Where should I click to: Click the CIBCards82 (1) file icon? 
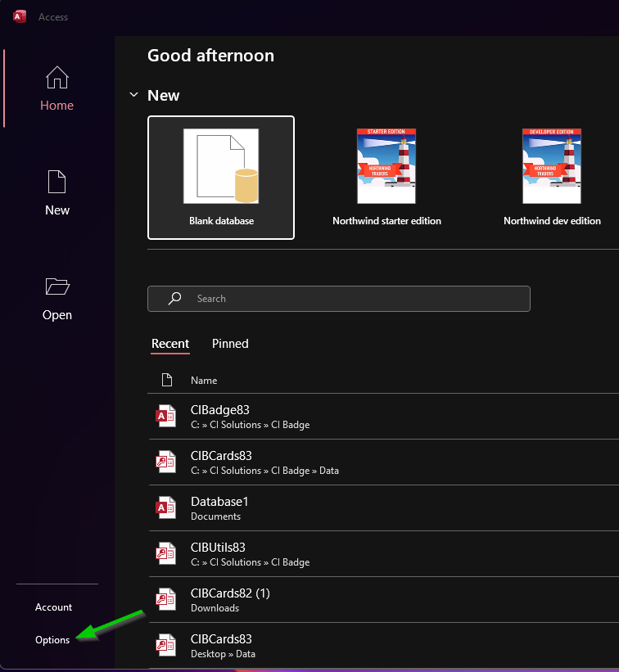point(166,600)
